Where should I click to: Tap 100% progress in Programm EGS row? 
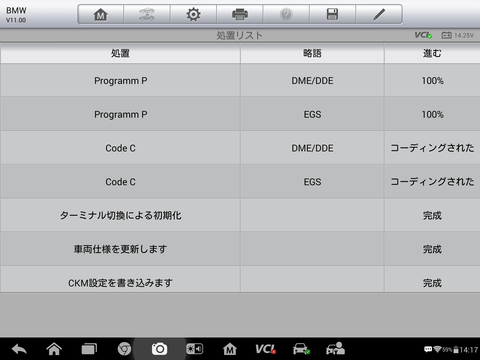coord(433,114)
